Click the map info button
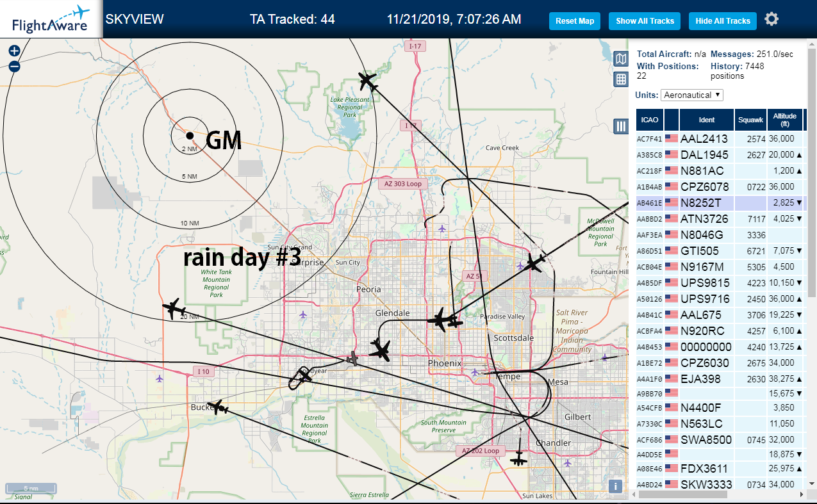Viewport: 817px width, 504px height. click(x=616, y=486)
